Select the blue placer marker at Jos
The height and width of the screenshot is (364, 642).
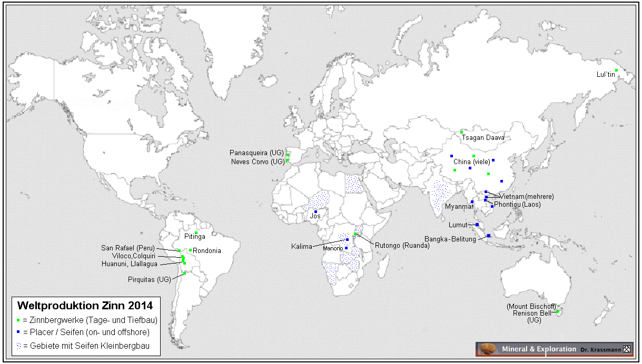[315, 211]
